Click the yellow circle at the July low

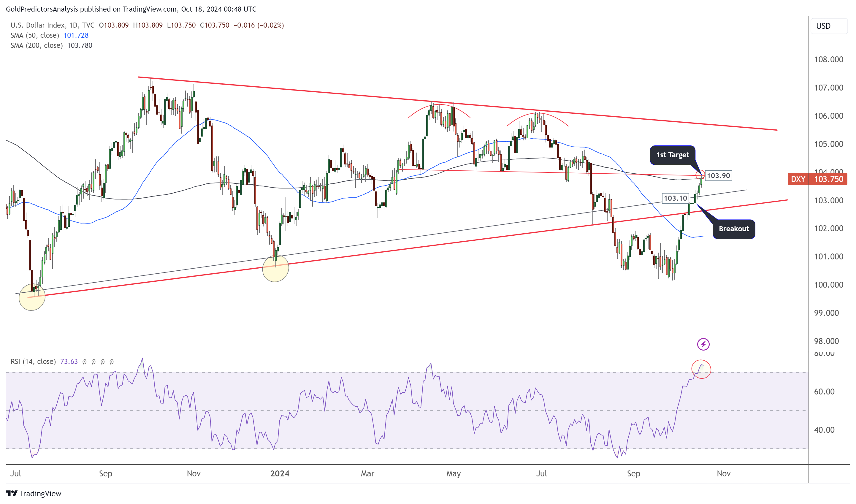[x=32, y=297]
